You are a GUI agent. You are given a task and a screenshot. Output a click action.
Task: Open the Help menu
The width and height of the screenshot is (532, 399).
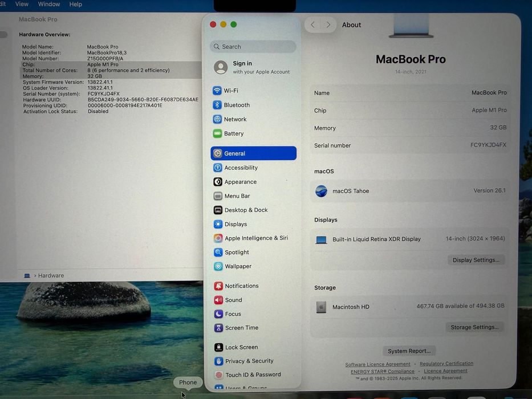click(76, 4)
